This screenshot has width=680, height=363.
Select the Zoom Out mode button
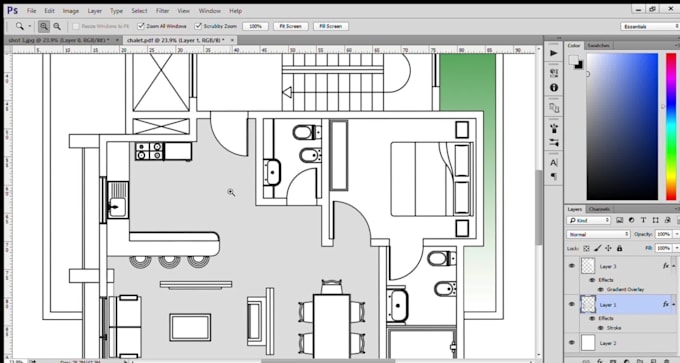click(57, 26)
